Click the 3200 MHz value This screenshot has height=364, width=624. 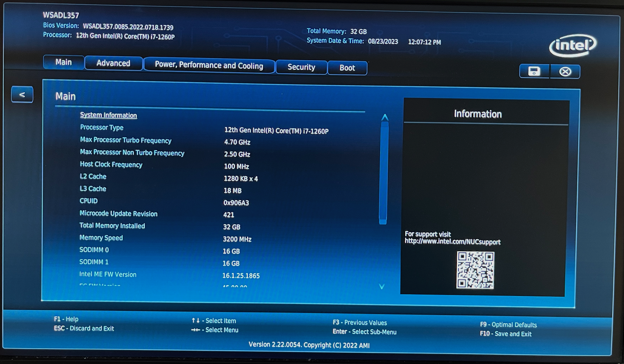pos(237,239)
